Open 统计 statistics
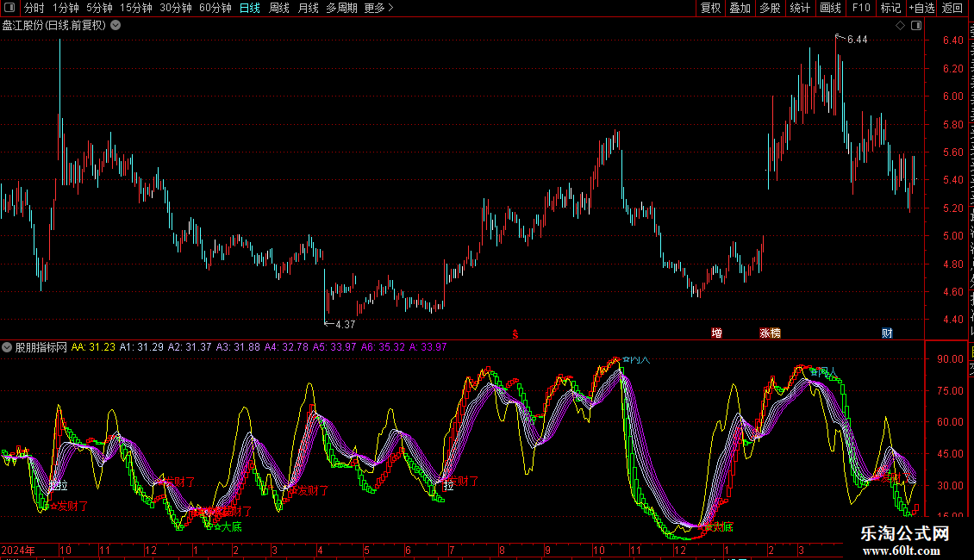Image resolution: width=974 pixels, height=560 pixels. (x=799, y=8)
